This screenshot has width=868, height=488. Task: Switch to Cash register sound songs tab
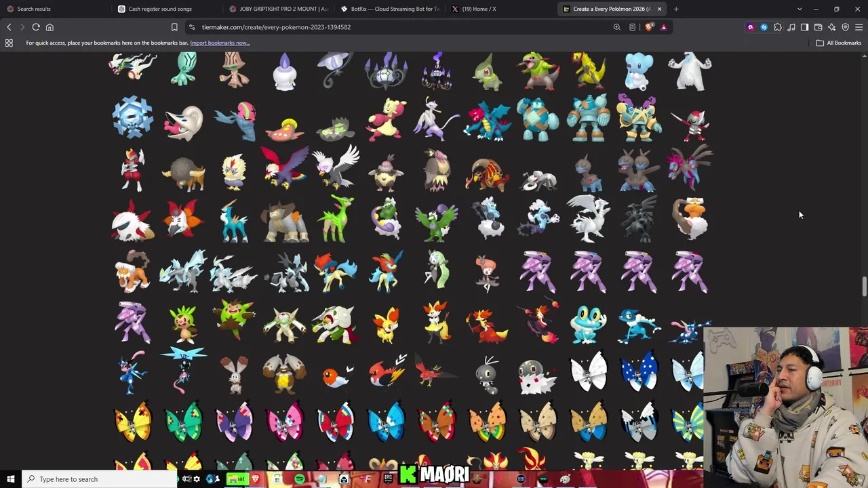165,9
